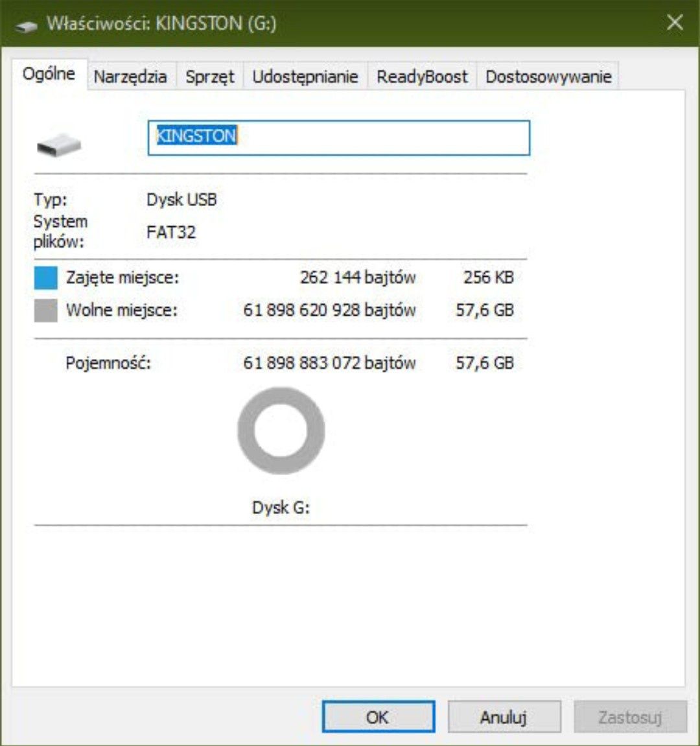Viewport: 700px width, 746px height.
Task: Click the OK button
Action: coord(379,716)
